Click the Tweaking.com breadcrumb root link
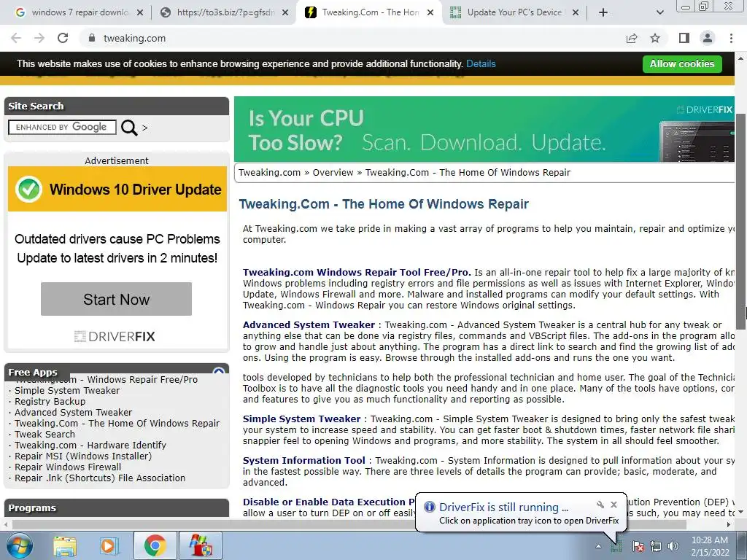The height and width of the screenshot is (560, 747). coord(270,172)
